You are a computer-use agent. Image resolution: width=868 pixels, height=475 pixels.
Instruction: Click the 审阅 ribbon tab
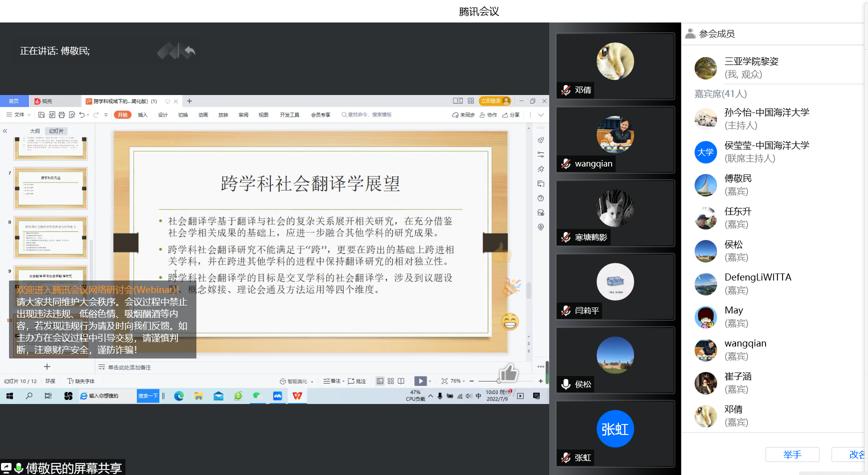point(243,115)
